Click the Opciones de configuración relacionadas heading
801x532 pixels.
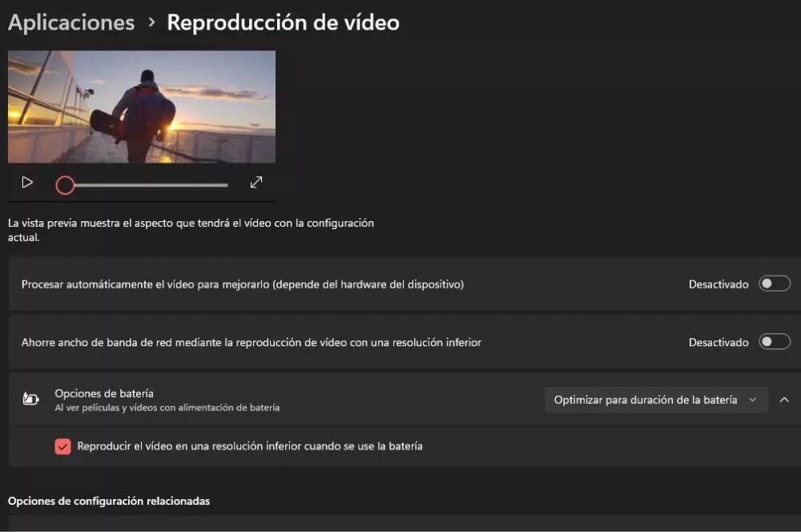pos(109,501)
